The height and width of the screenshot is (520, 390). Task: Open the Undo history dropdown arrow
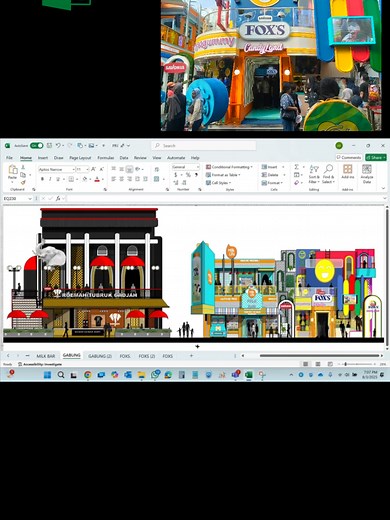pyautogui.click(x=63, y=146)
